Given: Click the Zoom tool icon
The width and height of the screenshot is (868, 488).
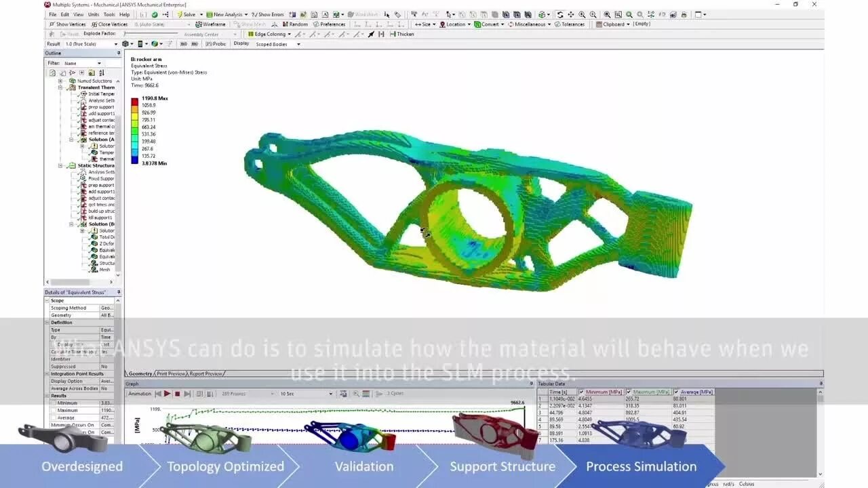Looking at the screenshot, I should [x=582, y=14].
